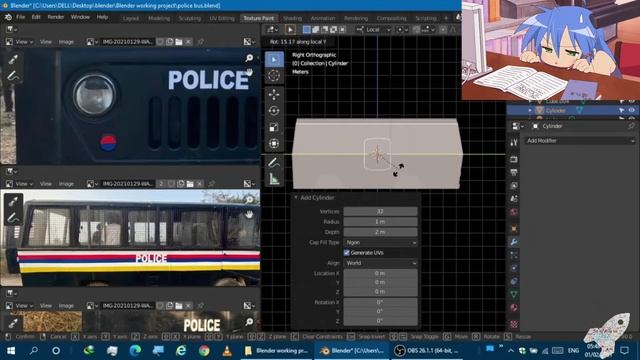Toggle the Generate UVs checkbox
Viewport: 640px width, 360px height.
point(347,253)
